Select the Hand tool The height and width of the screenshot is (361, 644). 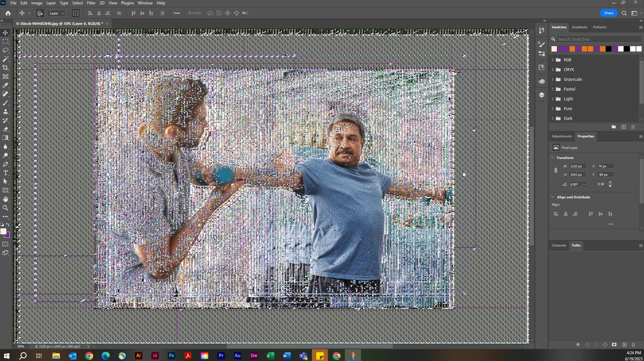pos(5,199)
